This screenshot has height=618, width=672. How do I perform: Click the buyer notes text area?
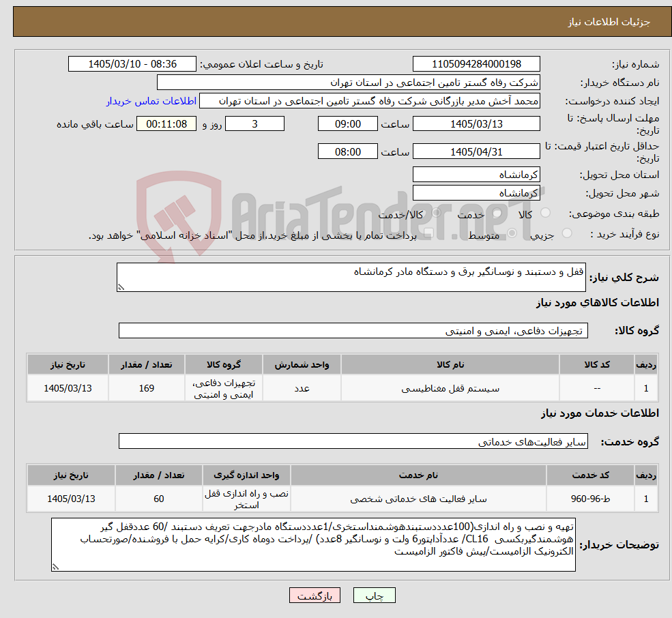(x=313, y=544)
